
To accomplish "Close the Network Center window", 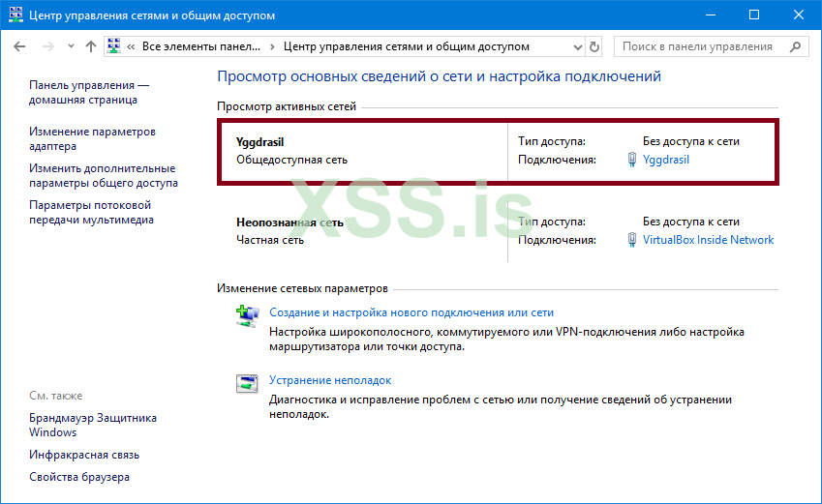I will [x=798, y=15].
